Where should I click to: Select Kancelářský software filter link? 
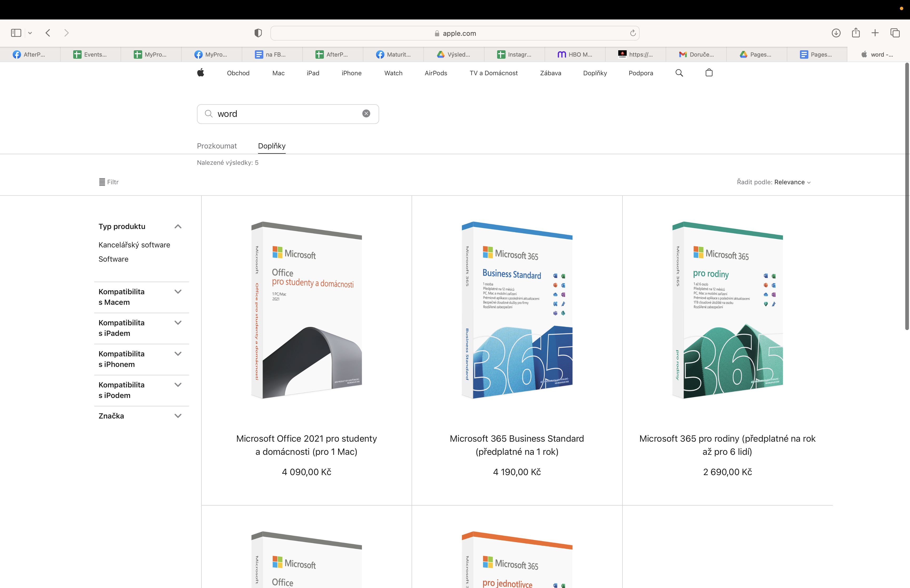point(134,245)
